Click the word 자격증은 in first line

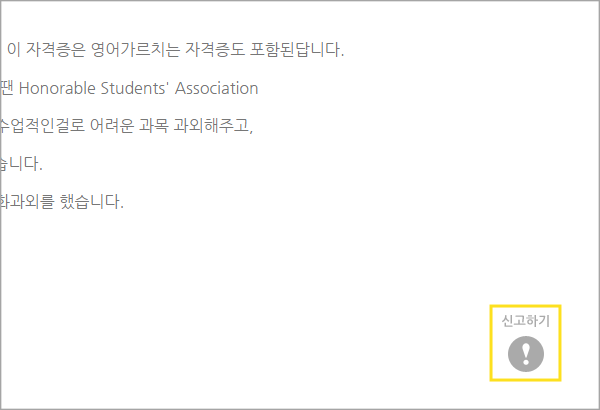[x=55, y=50]
